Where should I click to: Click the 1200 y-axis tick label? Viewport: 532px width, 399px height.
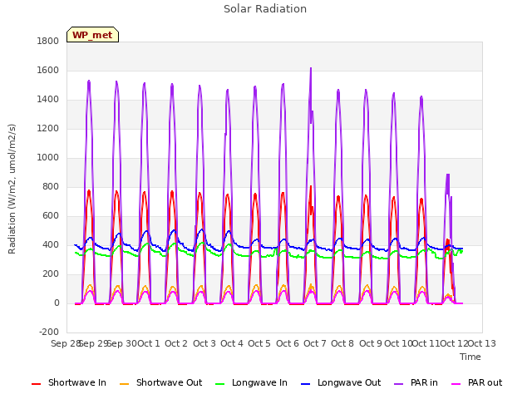pyautogui.click(x=48, y=129)
